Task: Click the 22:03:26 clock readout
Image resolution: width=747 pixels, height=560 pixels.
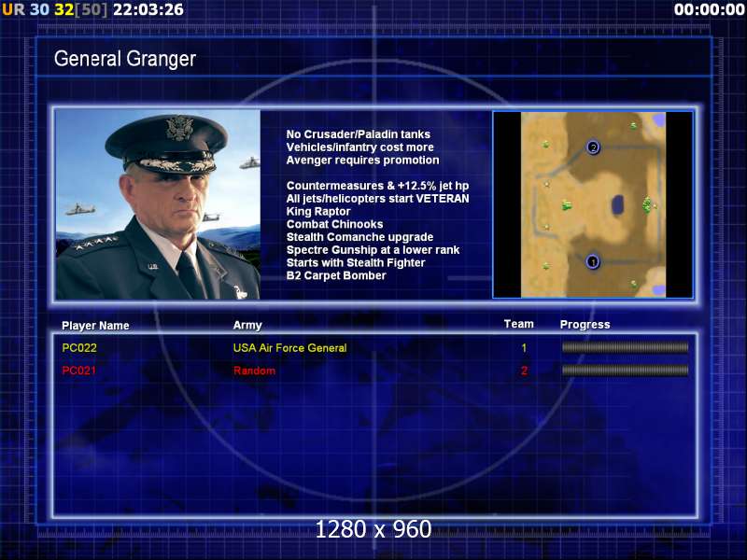Action: [x=148, y=9]
